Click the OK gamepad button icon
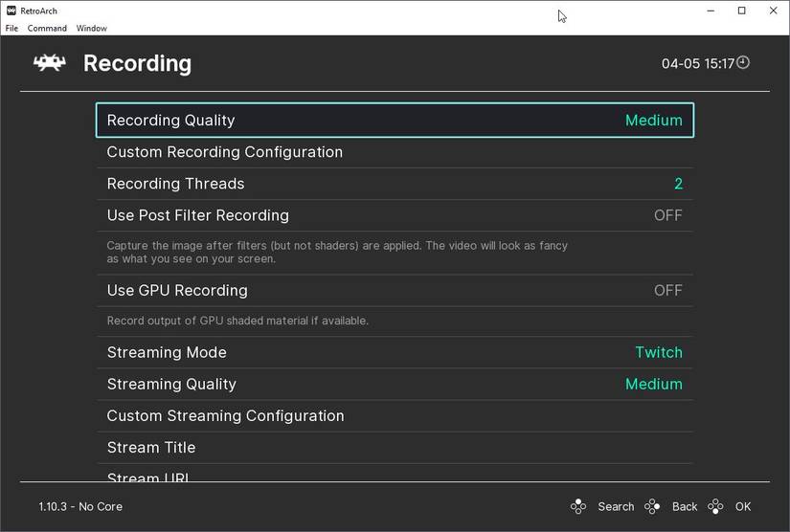This screenshot has height=532, width=790. coord(715,506)
